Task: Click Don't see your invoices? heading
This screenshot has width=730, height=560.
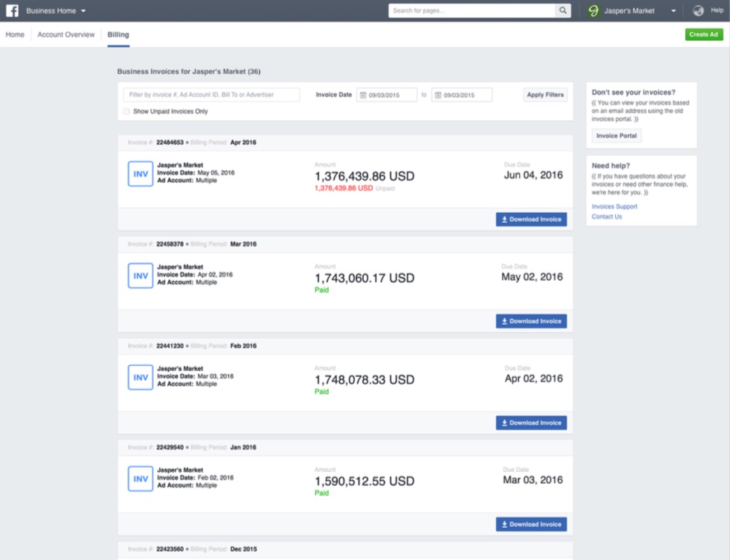Action: pyautogui.click(x=634, y=92)
